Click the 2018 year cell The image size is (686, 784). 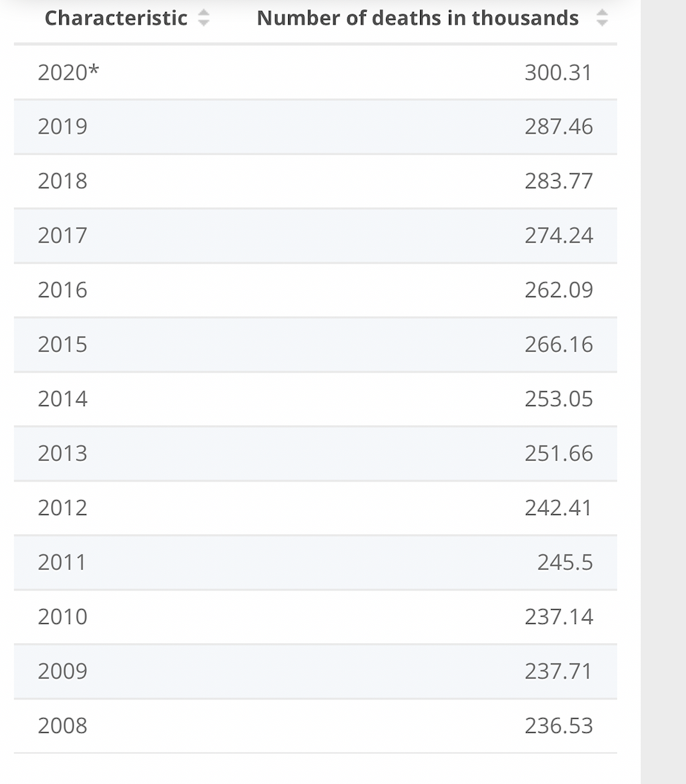(62, 181)
